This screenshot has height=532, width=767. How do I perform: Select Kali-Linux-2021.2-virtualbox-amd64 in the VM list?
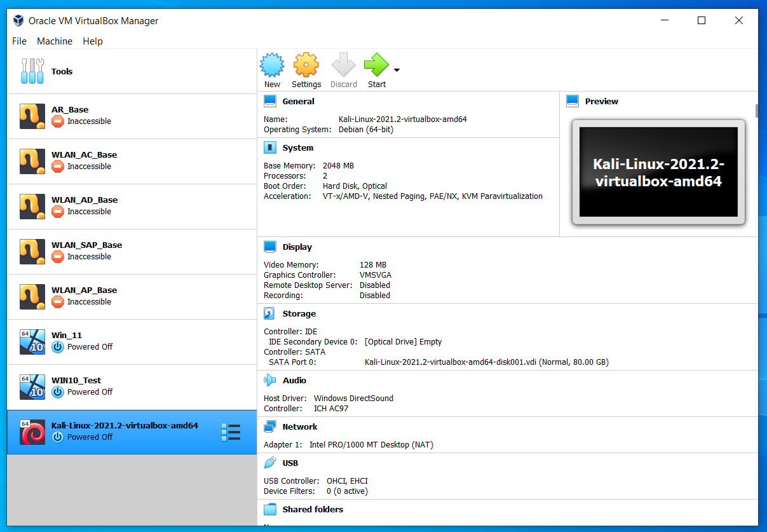(132, 432)
